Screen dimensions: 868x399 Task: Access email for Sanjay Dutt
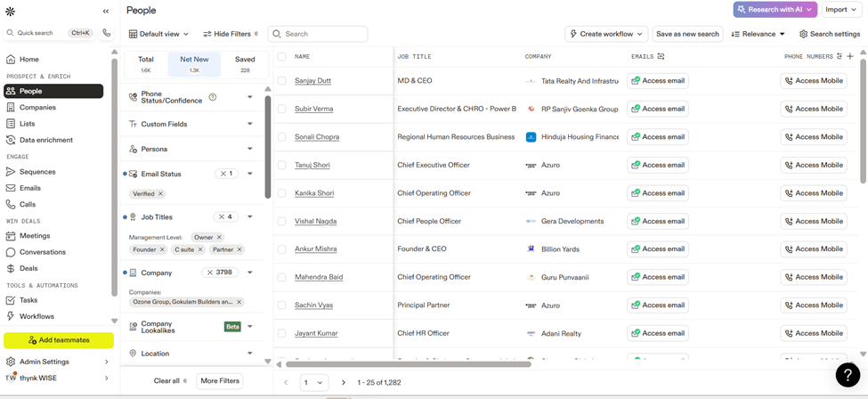click(x=658, y=81)
